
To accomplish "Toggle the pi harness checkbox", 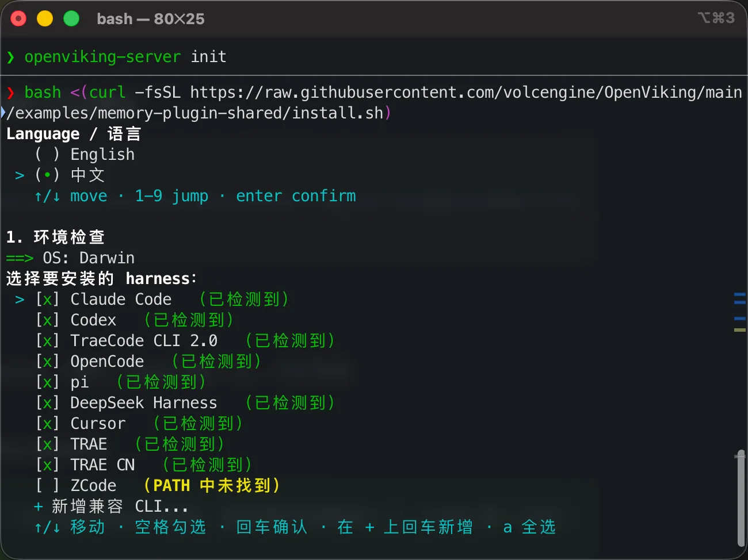I will coord(47,382).
